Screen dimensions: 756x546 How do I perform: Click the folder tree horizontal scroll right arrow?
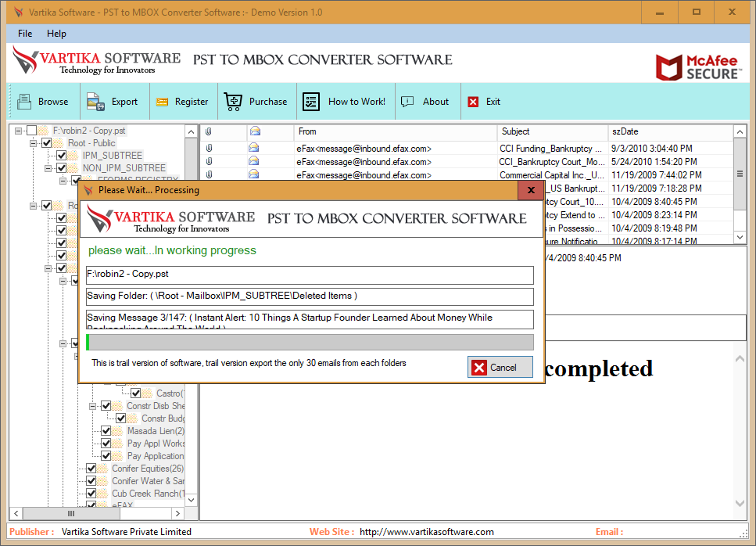point(178,514)
